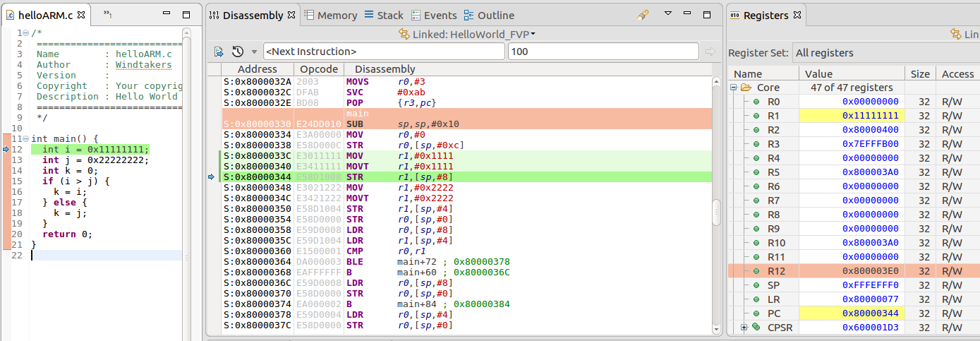Select the current STR instruction at 0x80000344
This screenshot has height=341, width=980.
466,177
